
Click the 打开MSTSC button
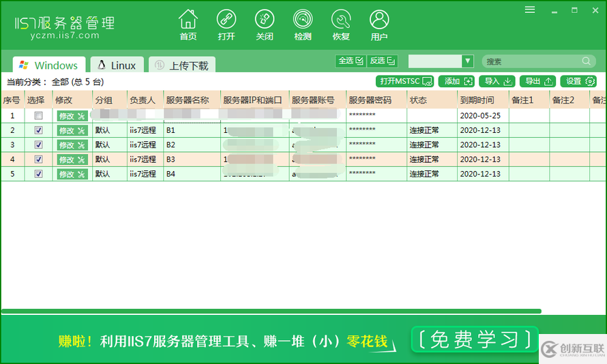point(406,81)
